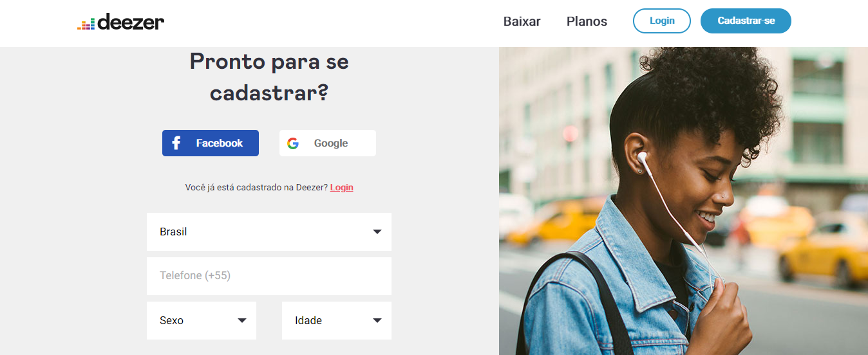Open the Sexo dropdown
The width and height of the screenshot is (868, 355).
(x=202, y=320)
